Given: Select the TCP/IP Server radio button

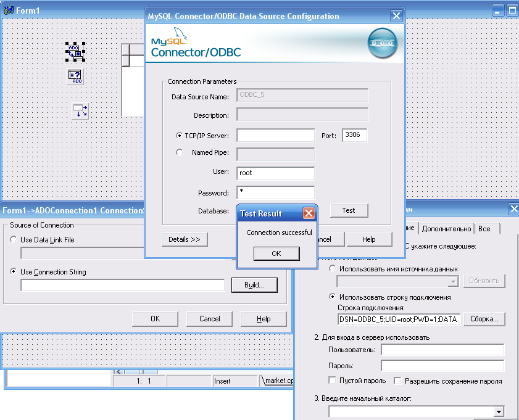Looking at the screenshot, I should tap(179, 135).
